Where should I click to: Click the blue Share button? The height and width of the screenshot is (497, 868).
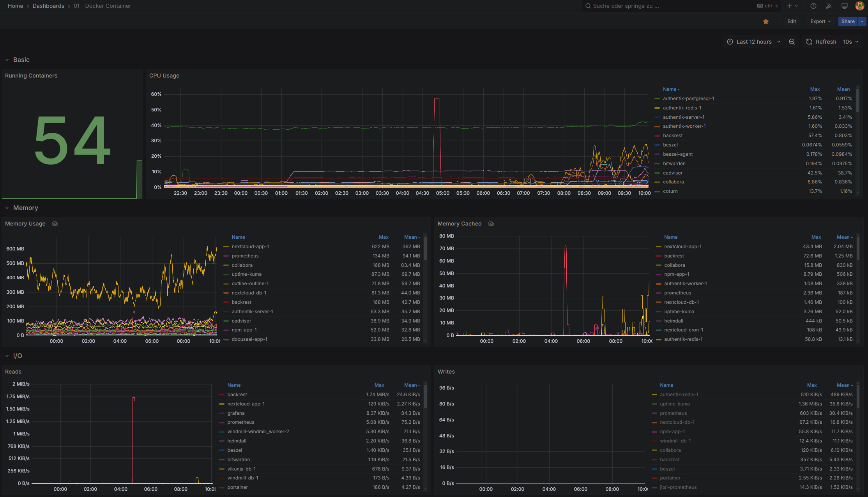coord(847,21)
